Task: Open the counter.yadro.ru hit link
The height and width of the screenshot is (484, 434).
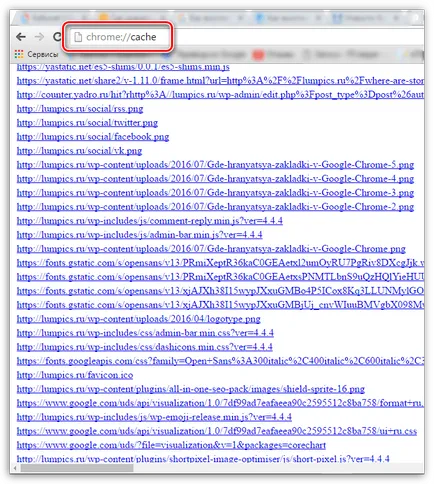Action: pos(220,95)
